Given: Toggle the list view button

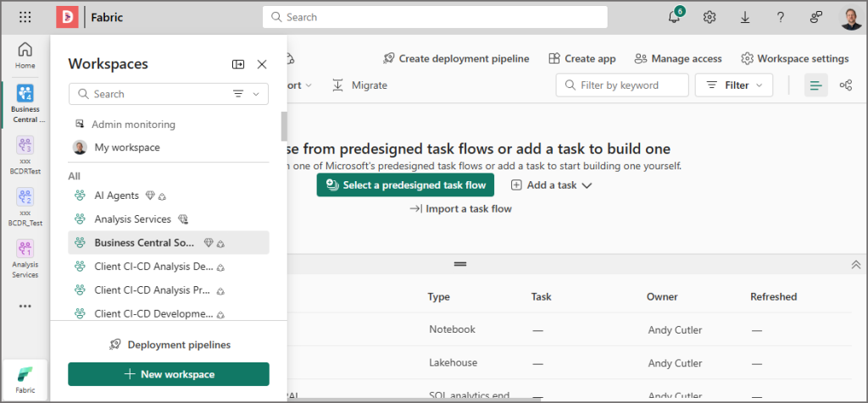Looking at the screenshot, I should [815, 85].
